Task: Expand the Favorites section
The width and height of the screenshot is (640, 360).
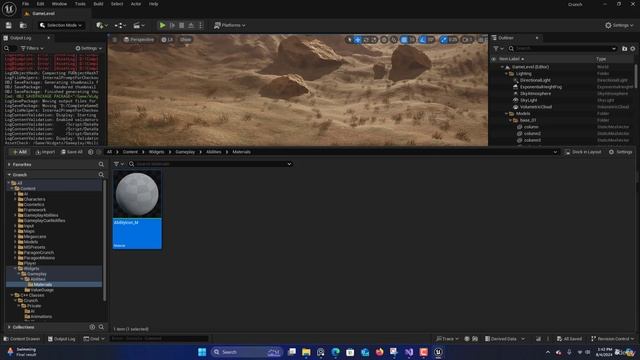Action: [9, 164]
